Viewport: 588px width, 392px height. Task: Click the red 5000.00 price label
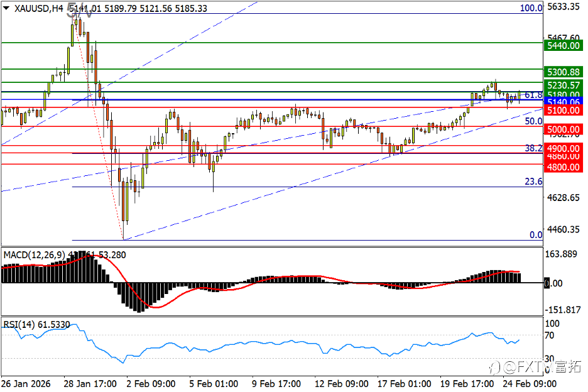tap(563, 129)
